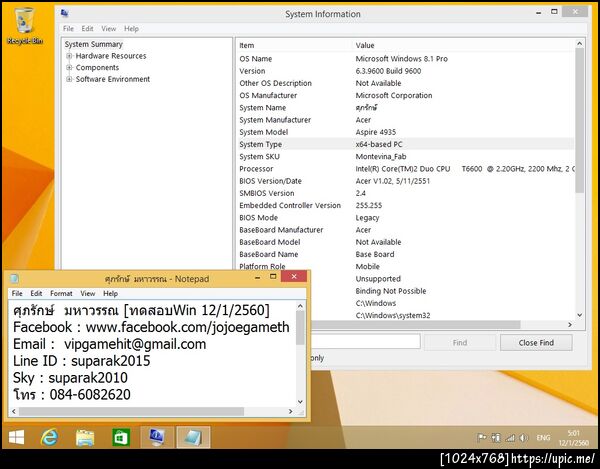The height and width of the screenshot is (469, 600).
Task: Open System Information Edit menu
Action: pyautogui.click(x=87, y=29)
